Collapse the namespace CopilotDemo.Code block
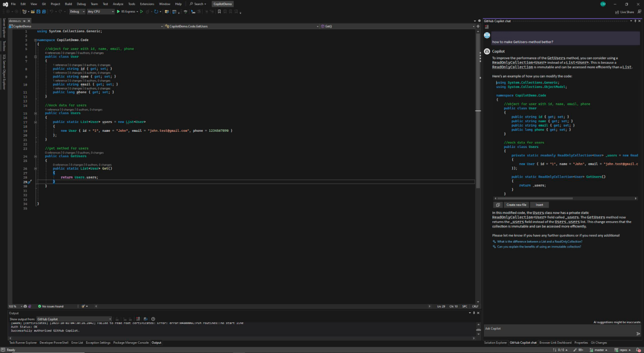This screenshot has height=353, width=644. 35,40
